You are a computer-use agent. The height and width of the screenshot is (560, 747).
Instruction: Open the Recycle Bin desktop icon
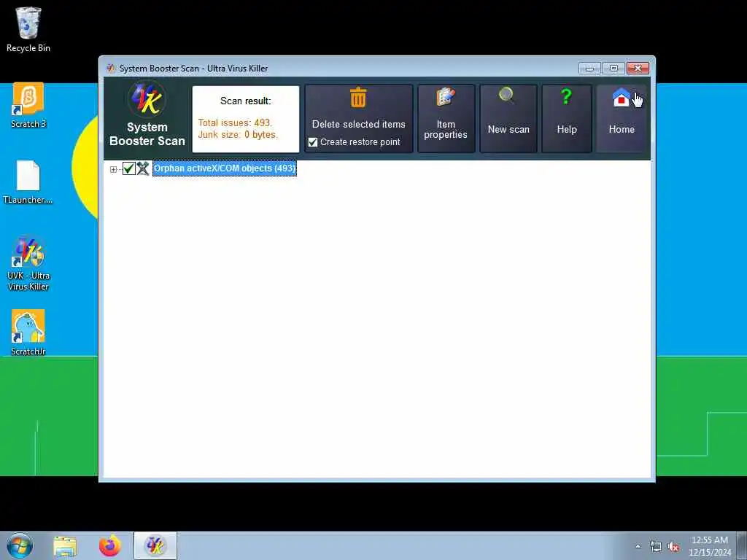28,29
